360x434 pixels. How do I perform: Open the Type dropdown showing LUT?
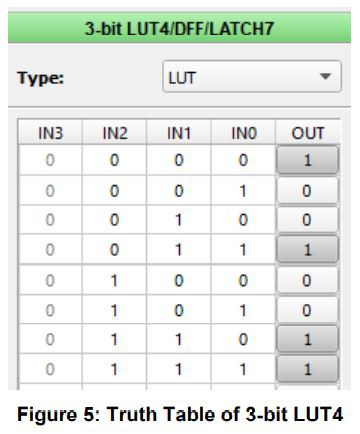point(252,76)
